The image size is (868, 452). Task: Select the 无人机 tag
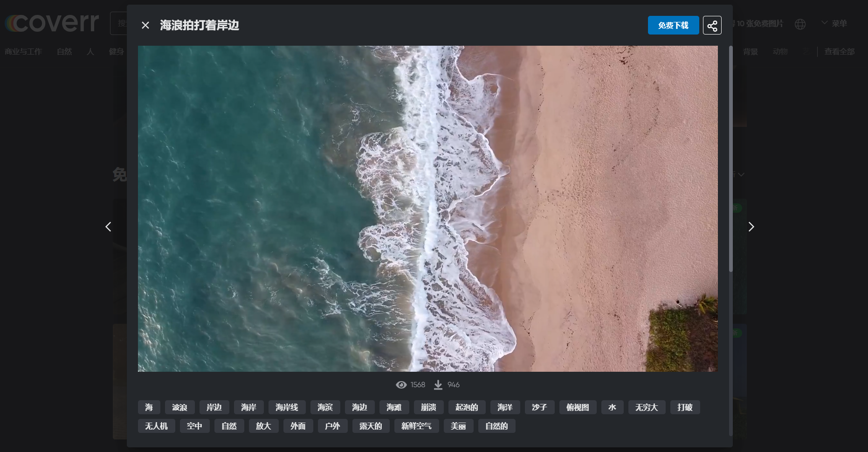point(156,426)
